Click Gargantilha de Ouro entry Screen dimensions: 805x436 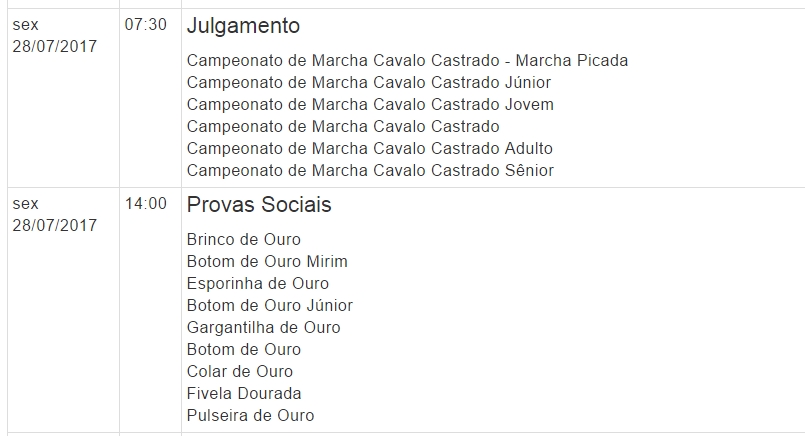[x=263, y=328]
